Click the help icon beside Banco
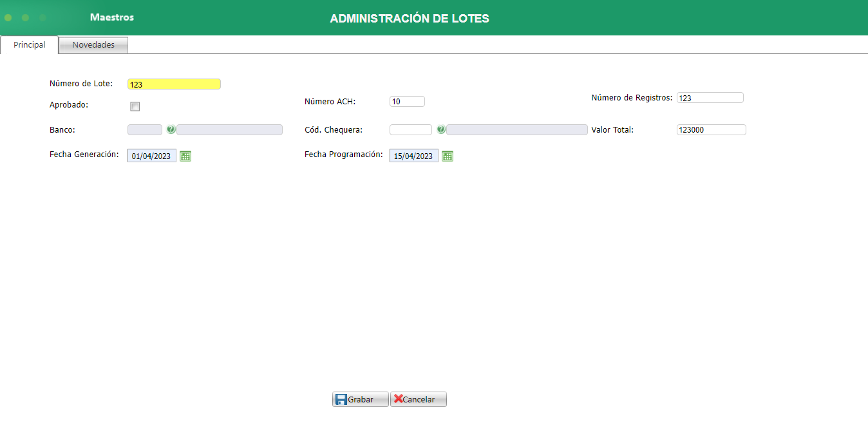Screen dimensions: 868x423 171,129
